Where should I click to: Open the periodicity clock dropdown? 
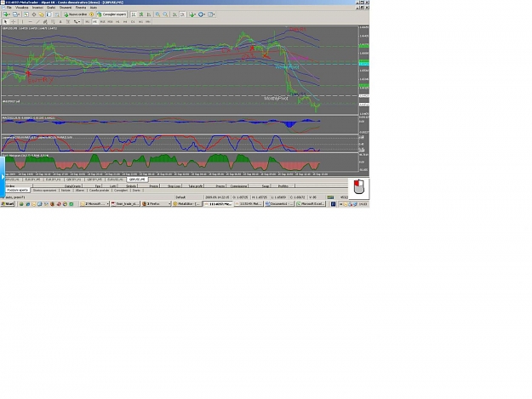coord(202,14)
